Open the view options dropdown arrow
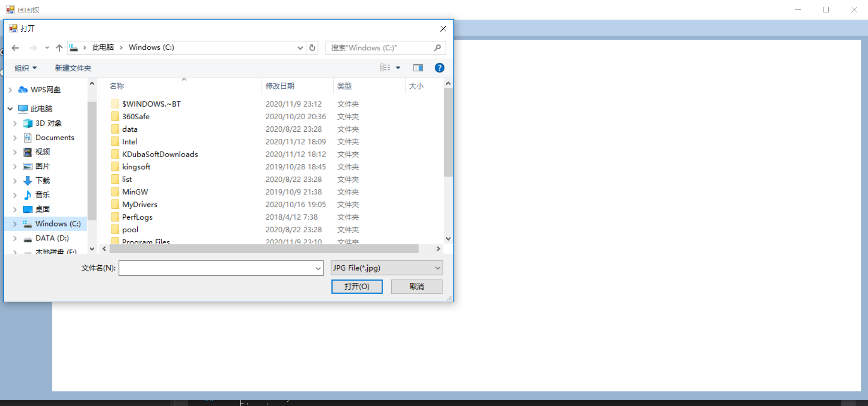This screenshot has height=406, width=868. click(398, 68)
